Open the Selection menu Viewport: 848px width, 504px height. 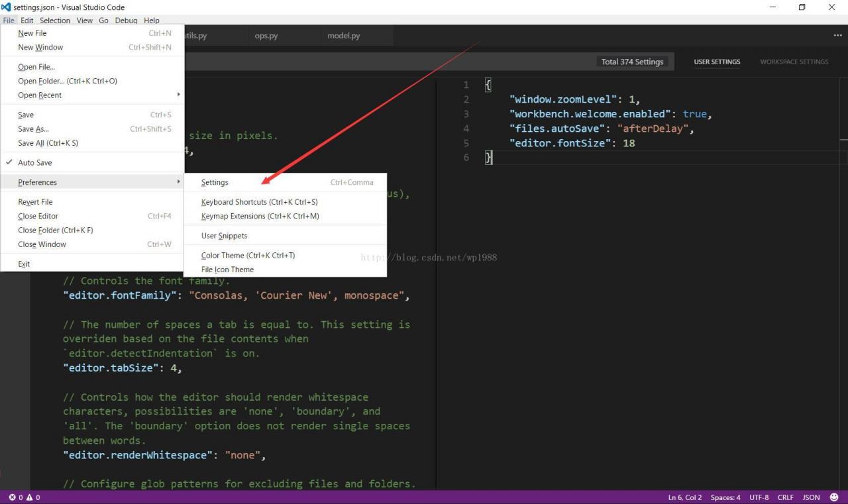point(55,21)
